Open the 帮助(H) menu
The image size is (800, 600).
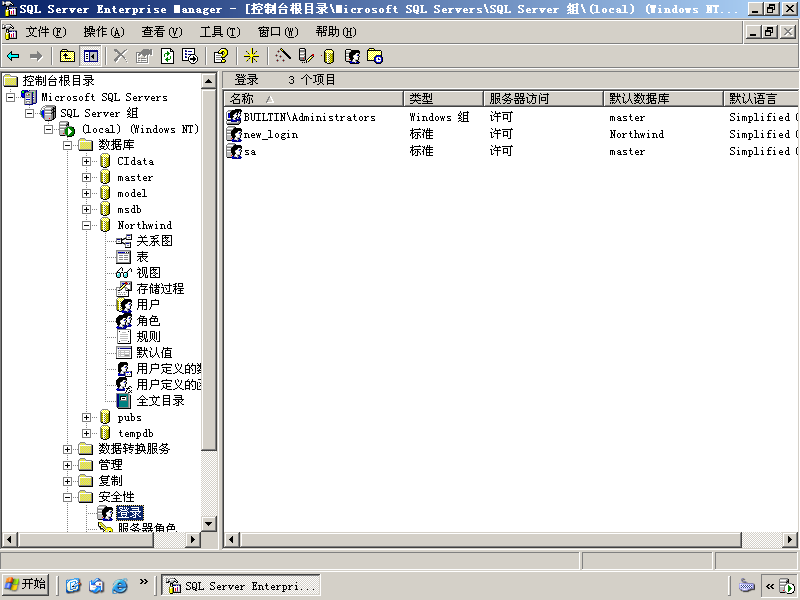click(x=336, y=32)
